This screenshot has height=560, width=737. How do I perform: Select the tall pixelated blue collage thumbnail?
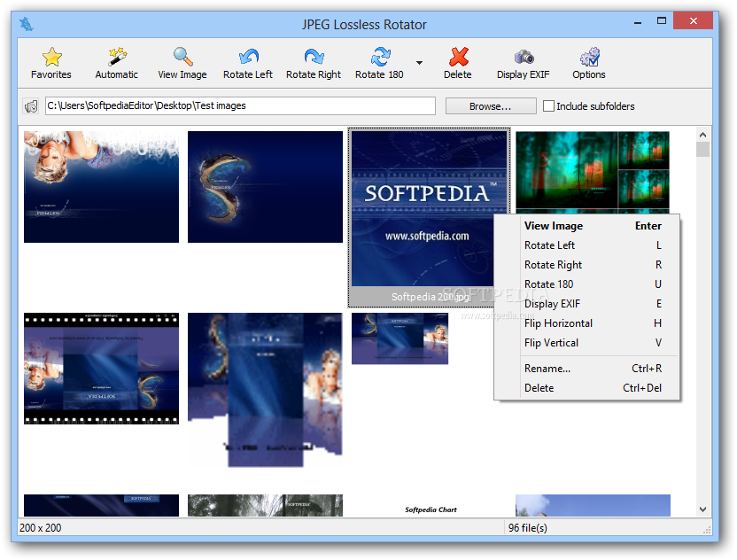coord(265,390)
